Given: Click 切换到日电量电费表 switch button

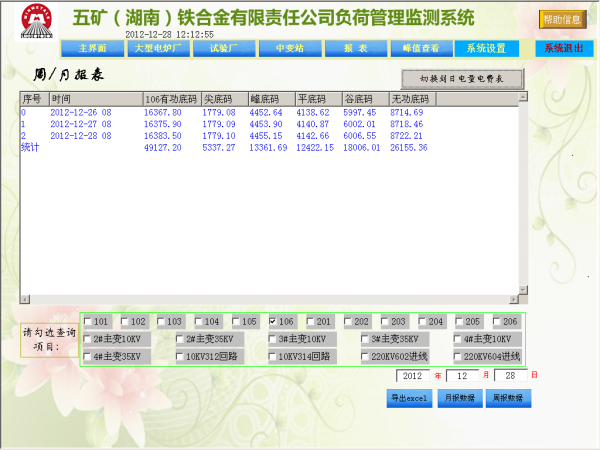Looking at the screenshot, I should click(461, 78).
